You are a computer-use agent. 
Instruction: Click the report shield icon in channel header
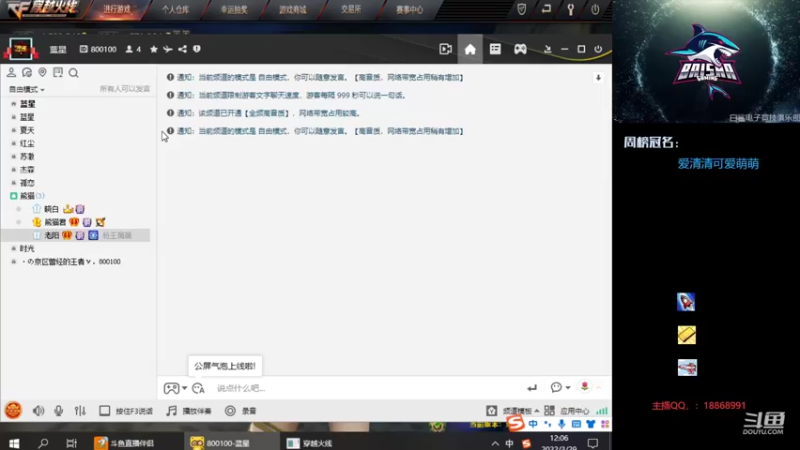pyautogui.click(x=197, y=49)
